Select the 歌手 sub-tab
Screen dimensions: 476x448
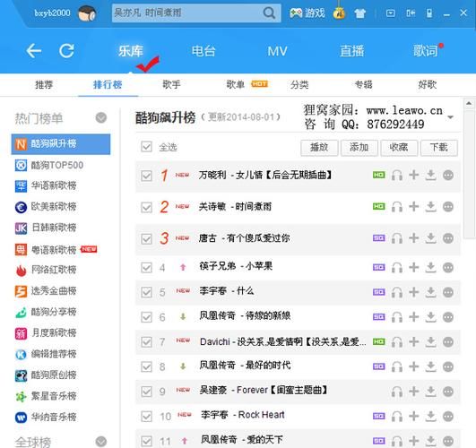171,84
